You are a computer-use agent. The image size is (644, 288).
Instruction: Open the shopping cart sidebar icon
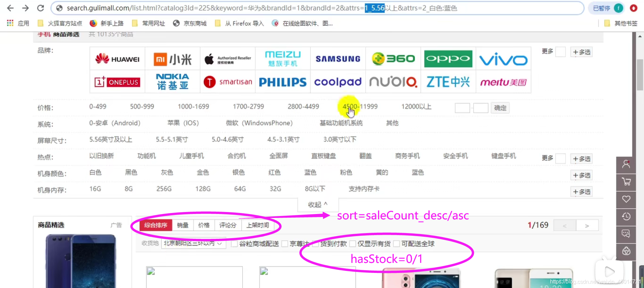pos(626,182)
